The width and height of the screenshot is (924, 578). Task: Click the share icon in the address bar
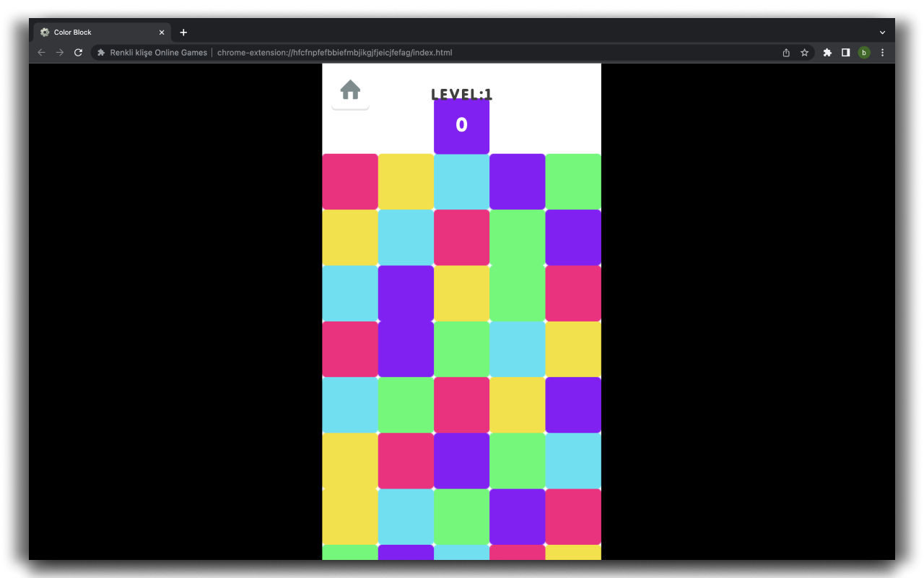785,52
